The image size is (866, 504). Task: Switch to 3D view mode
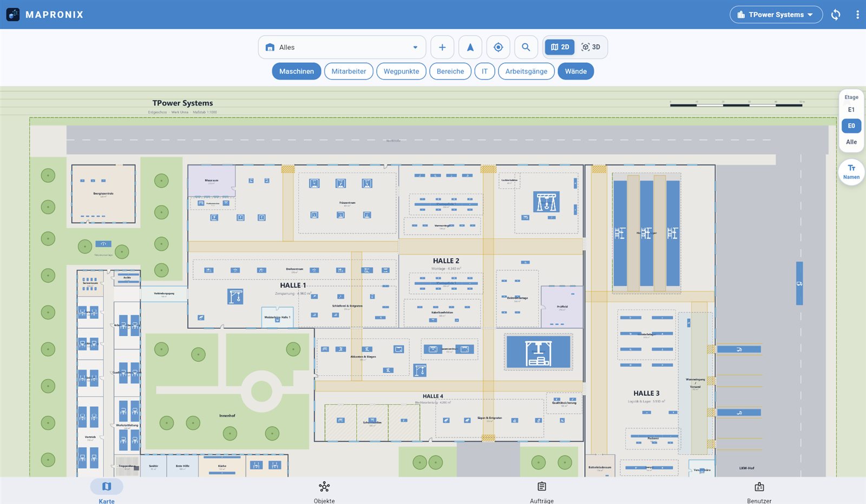(591, 47)
